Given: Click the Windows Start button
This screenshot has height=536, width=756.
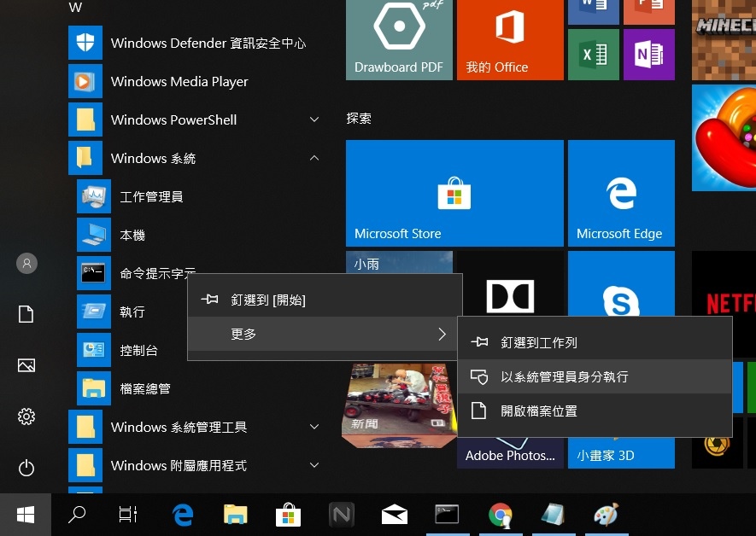Looking at the screenshot, I should (26, 515).
